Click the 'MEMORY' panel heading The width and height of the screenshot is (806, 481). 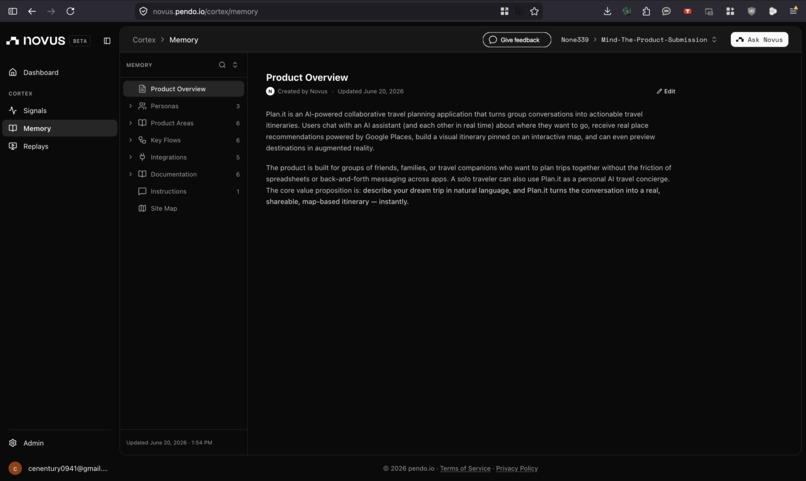coord(139,65)
